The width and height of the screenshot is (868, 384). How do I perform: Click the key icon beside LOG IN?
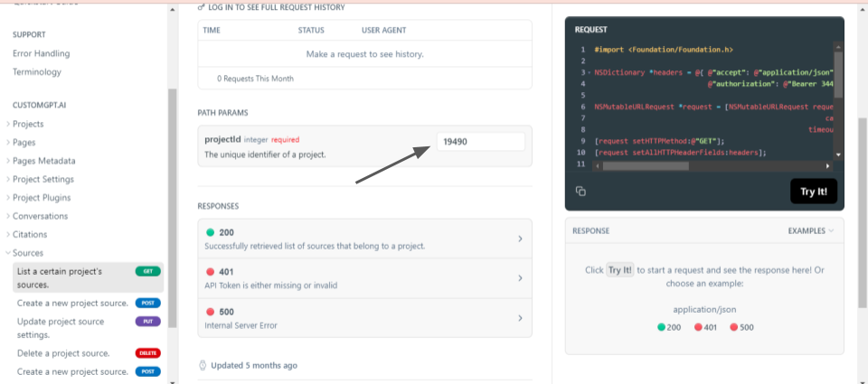tap(201, 8)
